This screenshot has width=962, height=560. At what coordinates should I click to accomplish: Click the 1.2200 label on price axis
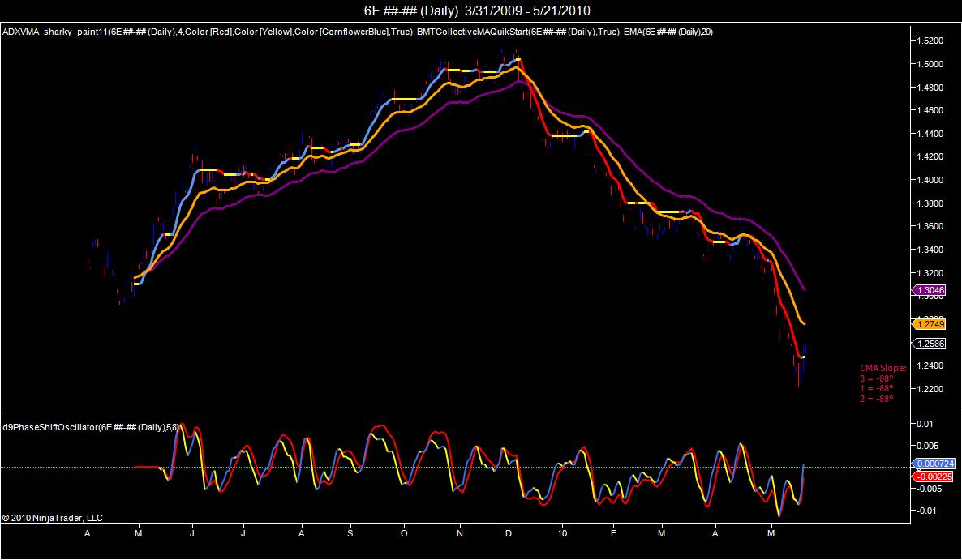coord(930,388)
